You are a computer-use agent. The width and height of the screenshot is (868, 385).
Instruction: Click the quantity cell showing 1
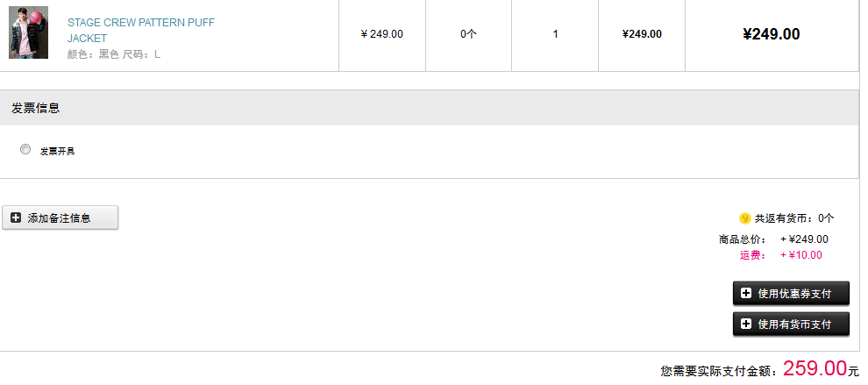(x=555, y=34)
